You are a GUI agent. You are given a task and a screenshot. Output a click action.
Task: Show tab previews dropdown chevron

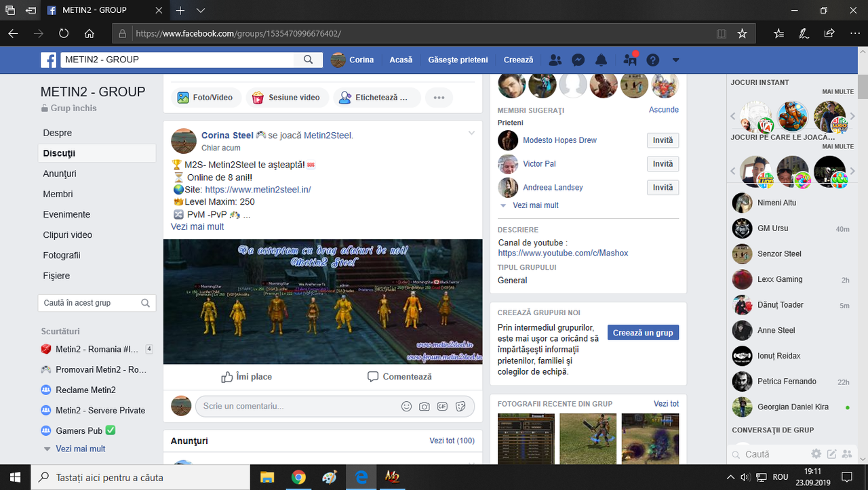coord(201,11)
